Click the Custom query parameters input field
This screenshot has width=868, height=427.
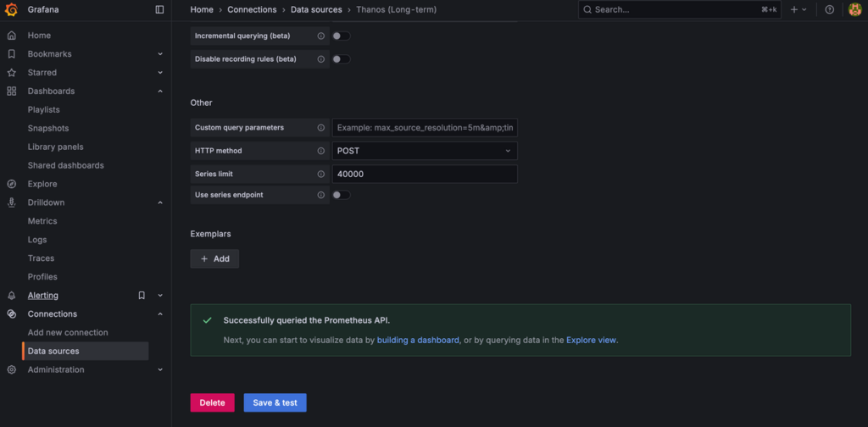pos(425,128)
